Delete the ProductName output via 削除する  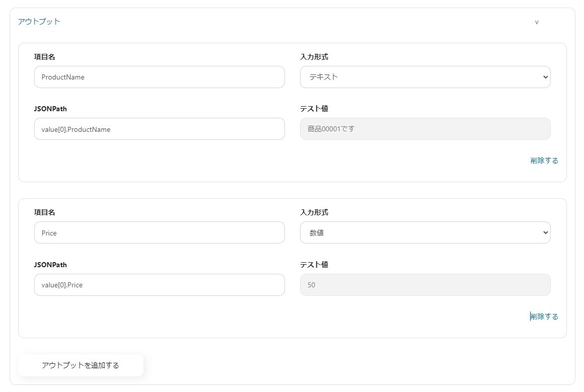[544, 161]
